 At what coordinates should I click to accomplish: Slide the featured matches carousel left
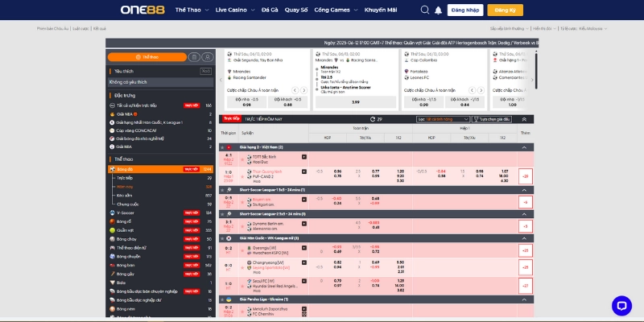click(221, 80)
